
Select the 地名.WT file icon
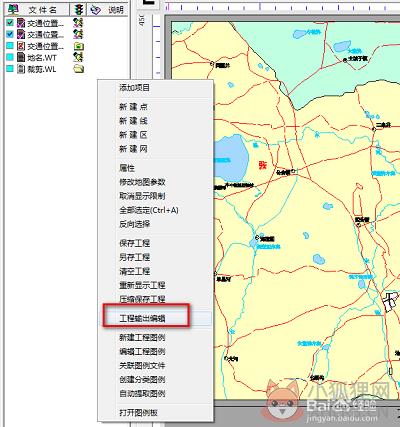click(x=21, y=57)
